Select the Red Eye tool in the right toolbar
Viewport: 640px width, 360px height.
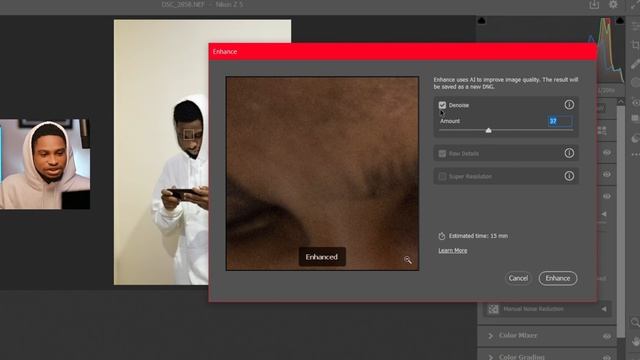tap(635, 102)
